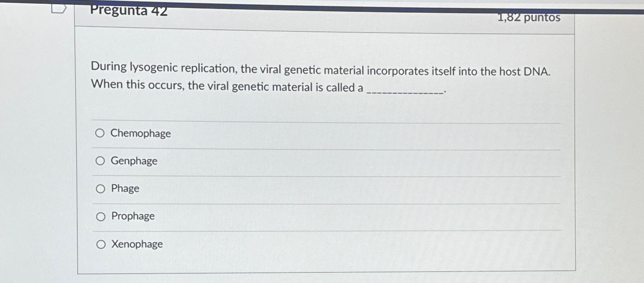
Task: Click the bookmark marker beside the question
Action: pos(59,8)
